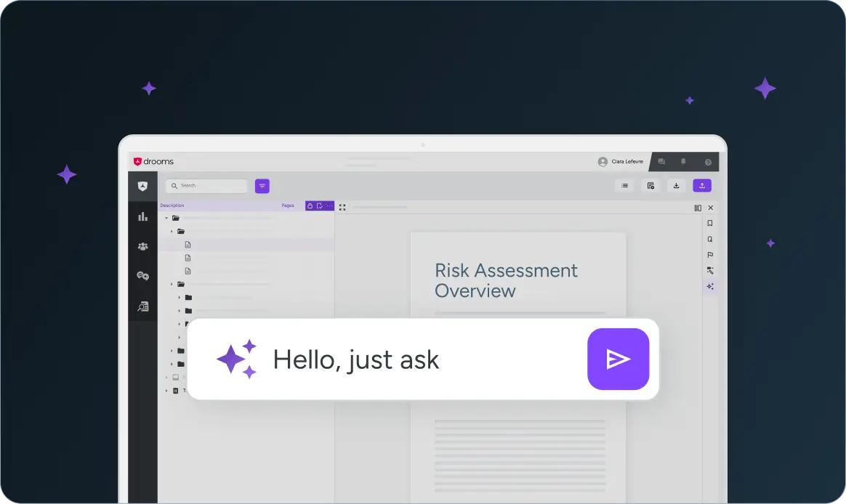Open the messages icon in the top dark bar
The width and height of the screenshot is (846, 504).
click(x=661, y=162)
